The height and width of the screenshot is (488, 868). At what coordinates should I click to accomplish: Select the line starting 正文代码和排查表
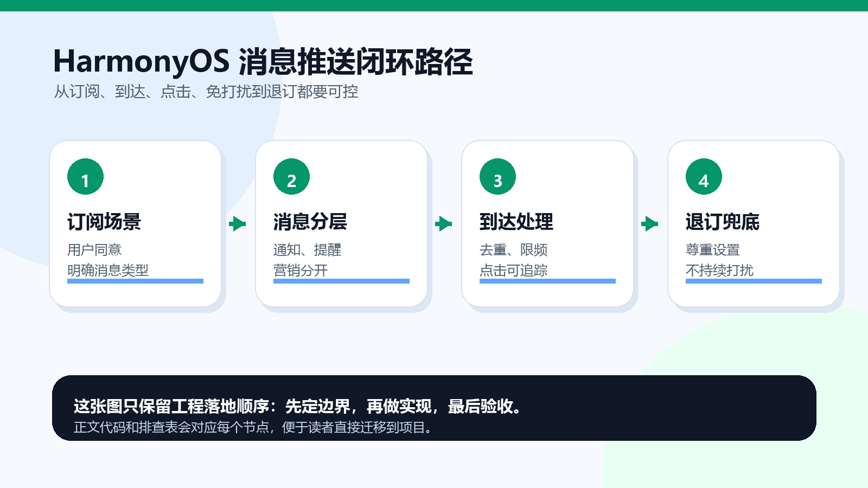point(254,427)
